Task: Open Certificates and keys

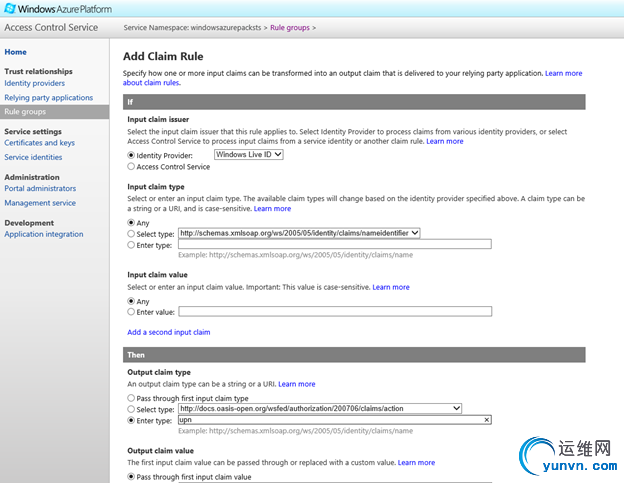Action: click(x=39, y=142)
